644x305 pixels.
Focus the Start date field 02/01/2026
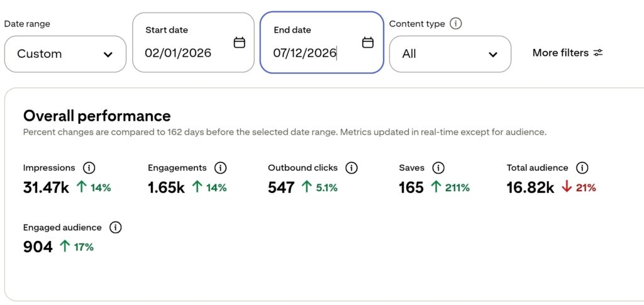click(194, 42)
